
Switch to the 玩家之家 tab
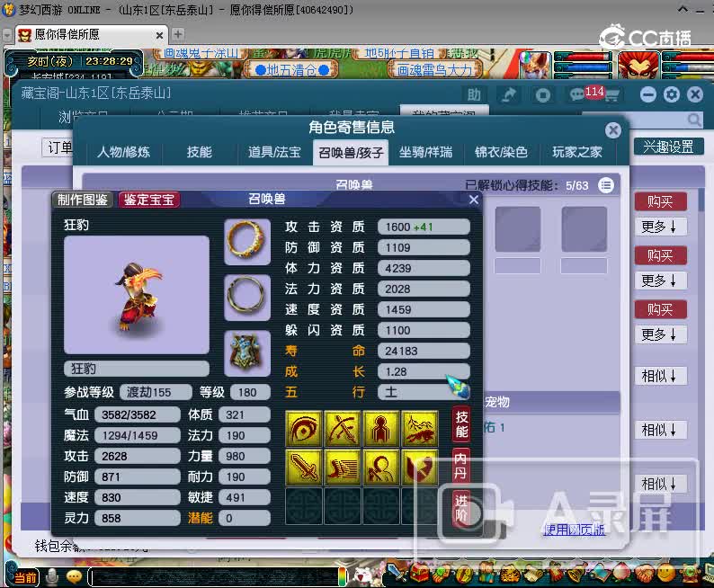pos(577,152)
